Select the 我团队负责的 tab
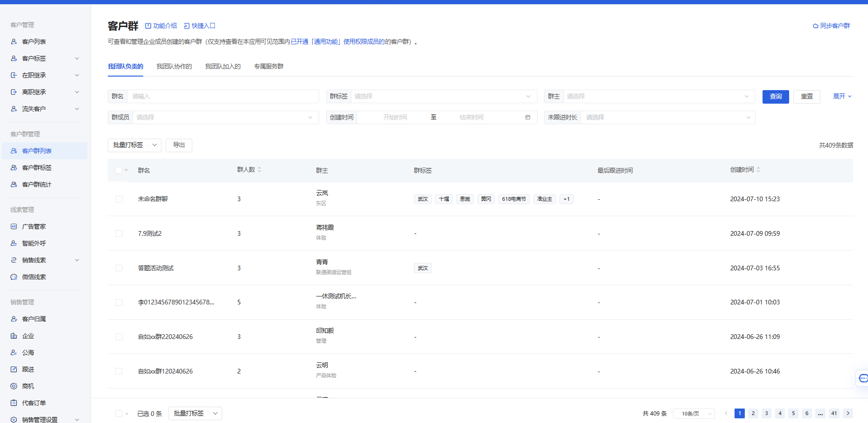 (x=126, y=66)
